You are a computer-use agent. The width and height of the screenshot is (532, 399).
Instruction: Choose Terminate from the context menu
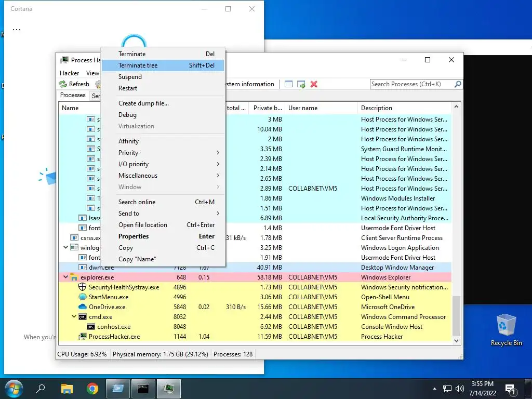pos(163,54)
